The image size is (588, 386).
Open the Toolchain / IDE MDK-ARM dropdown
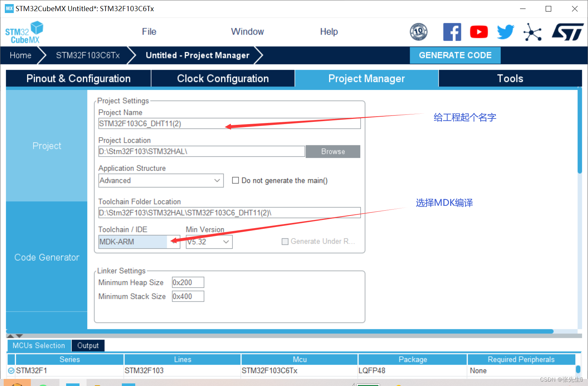(x=139, y=242)
